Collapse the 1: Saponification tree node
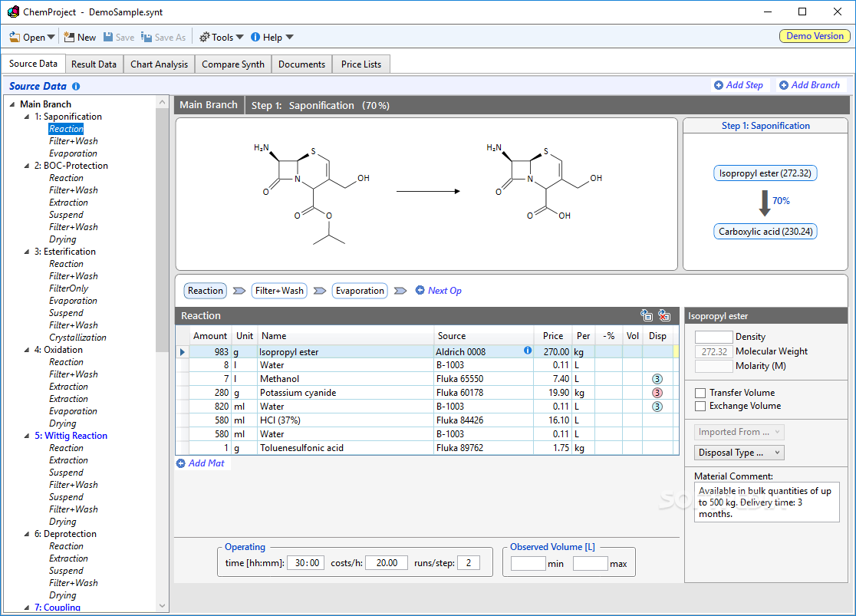The height and width of the screenshot is (616, 856). click(27, 117)
